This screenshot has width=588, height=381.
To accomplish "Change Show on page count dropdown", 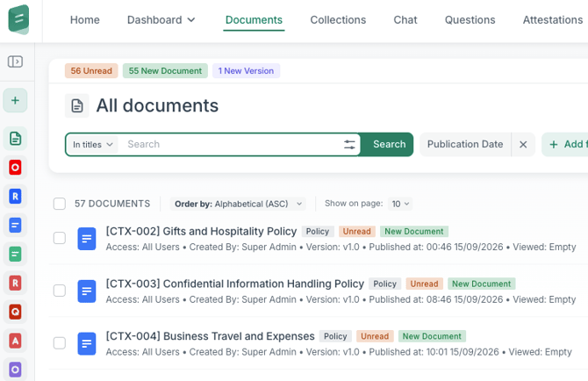I will pos(400,204).
